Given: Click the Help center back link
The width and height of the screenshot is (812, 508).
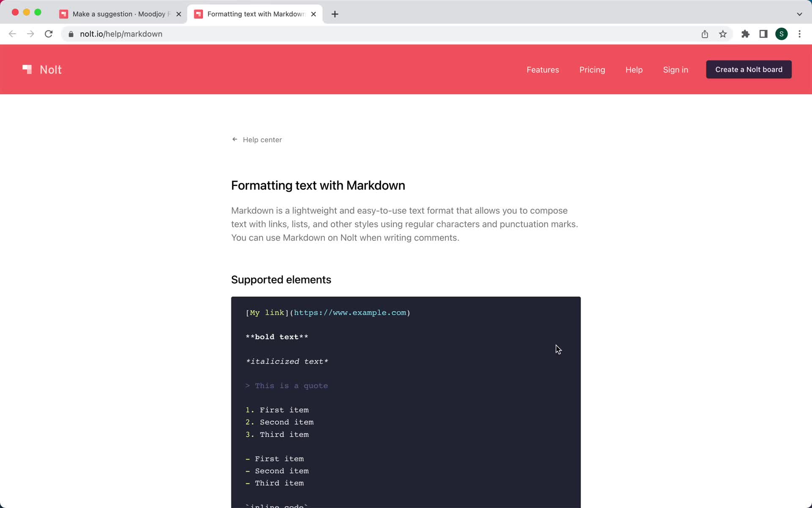Looking at the screenshot, I should (x=257, y=139).
